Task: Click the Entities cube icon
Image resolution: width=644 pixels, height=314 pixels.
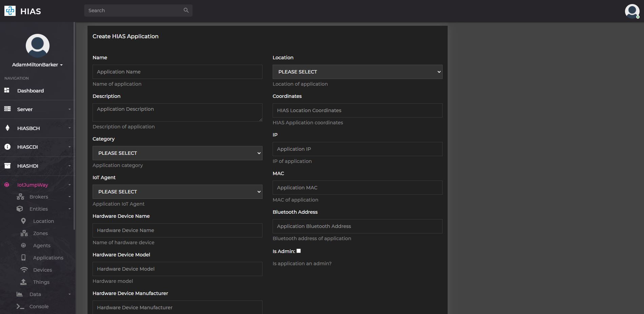Action: (x=20, y=209)
